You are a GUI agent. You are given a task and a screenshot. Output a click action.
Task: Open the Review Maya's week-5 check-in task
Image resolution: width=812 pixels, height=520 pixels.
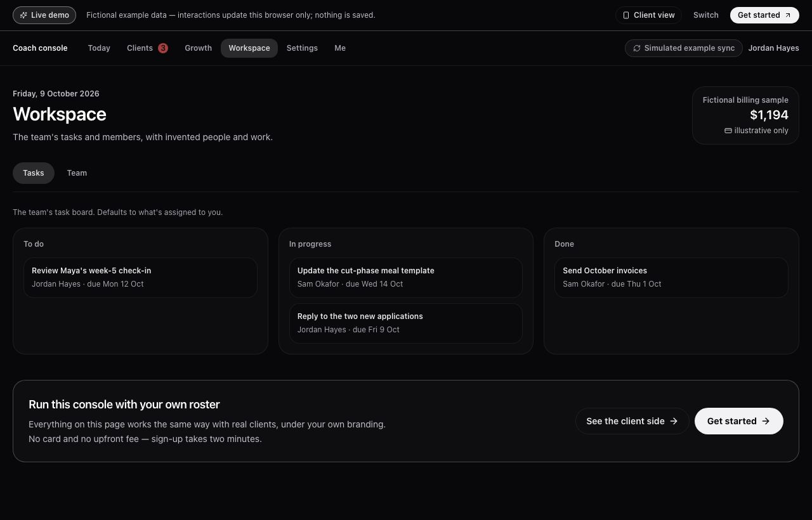(x=140, y=278)
